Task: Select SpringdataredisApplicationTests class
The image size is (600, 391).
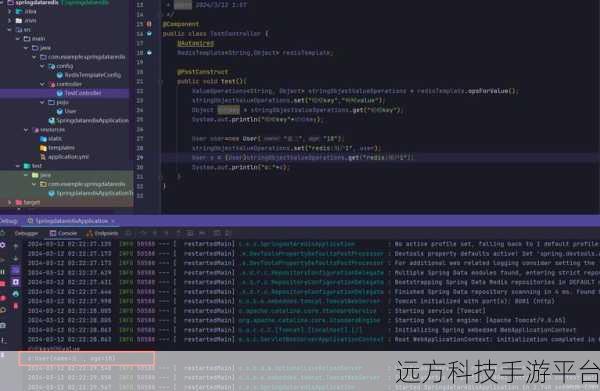Action: [x=95, y=193]
